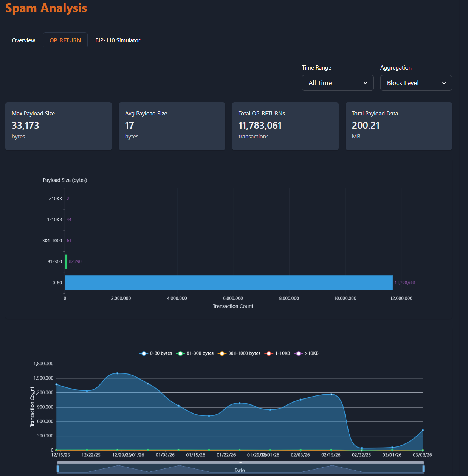Switch to the Overview tab
The width and height of the screenshot is (468, 476).
click(23, 40)
